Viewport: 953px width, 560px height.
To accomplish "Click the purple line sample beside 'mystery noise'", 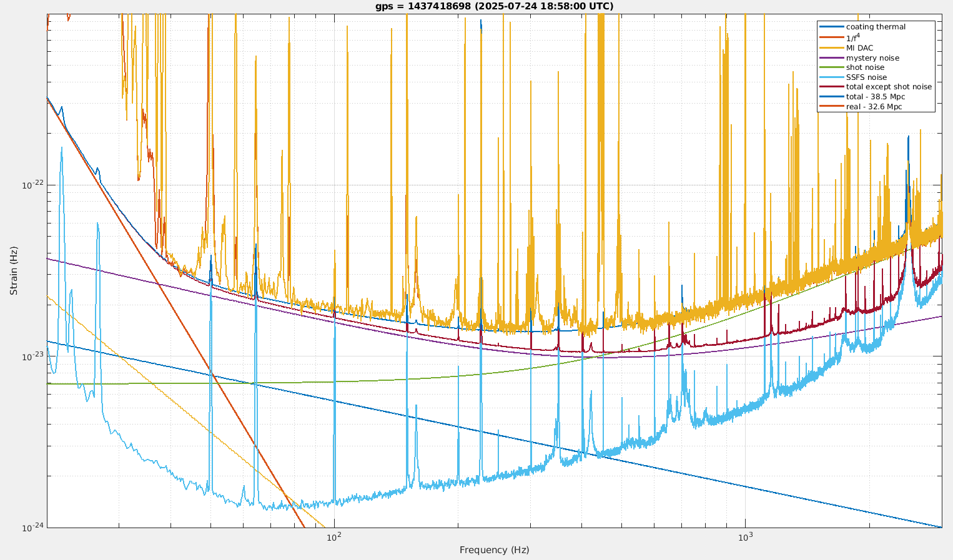I will click(x=831, y=57).
